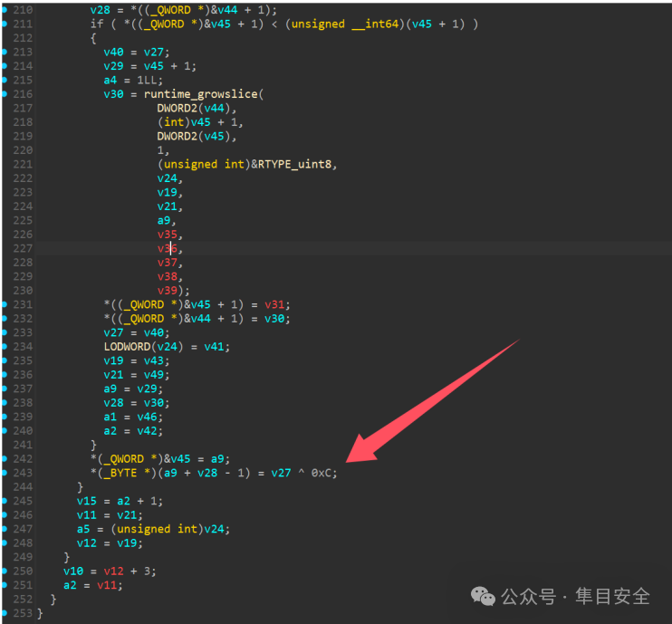Image resolution: width=672 pixels, height=624 pixels.
Task: Click red variable v36 on line 227
Action: click(x=168, y=248)
